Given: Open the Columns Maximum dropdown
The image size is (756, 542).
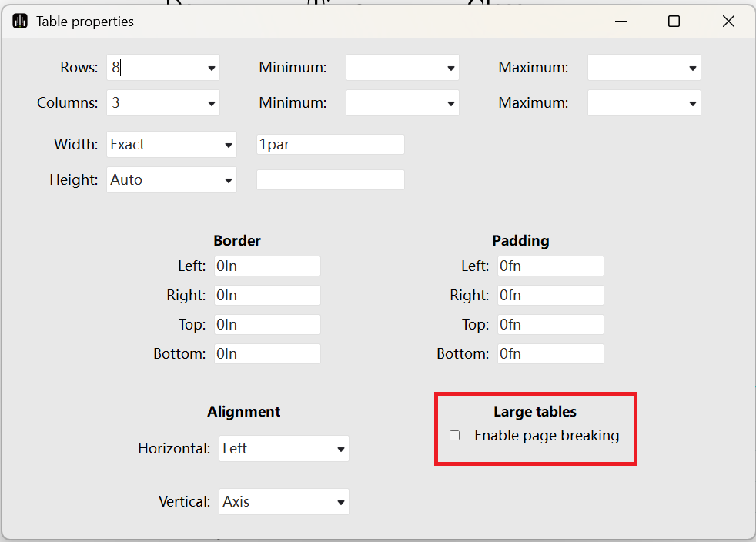Looking at the screenshot, I should tap(692, 103).
